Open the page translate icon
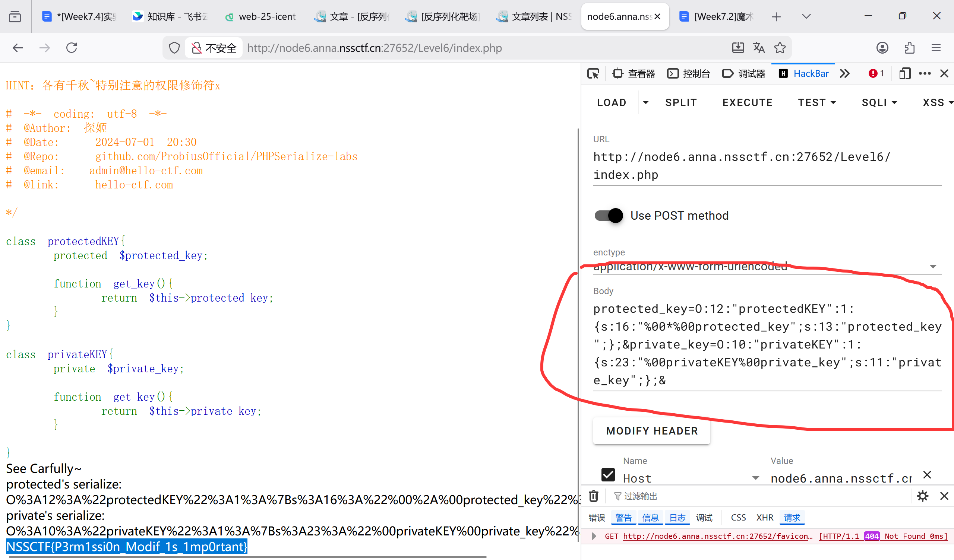 (x=759, y=48)
